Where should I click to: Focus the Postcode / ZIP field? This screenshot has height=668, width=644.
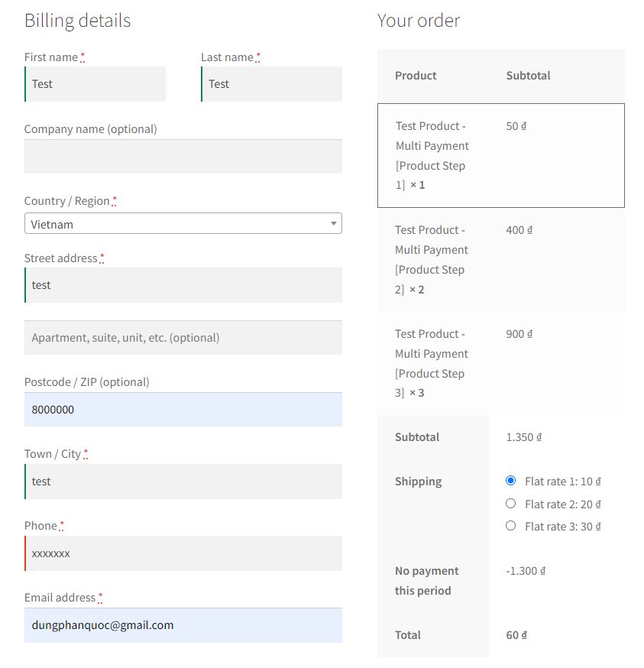(183, 410)
